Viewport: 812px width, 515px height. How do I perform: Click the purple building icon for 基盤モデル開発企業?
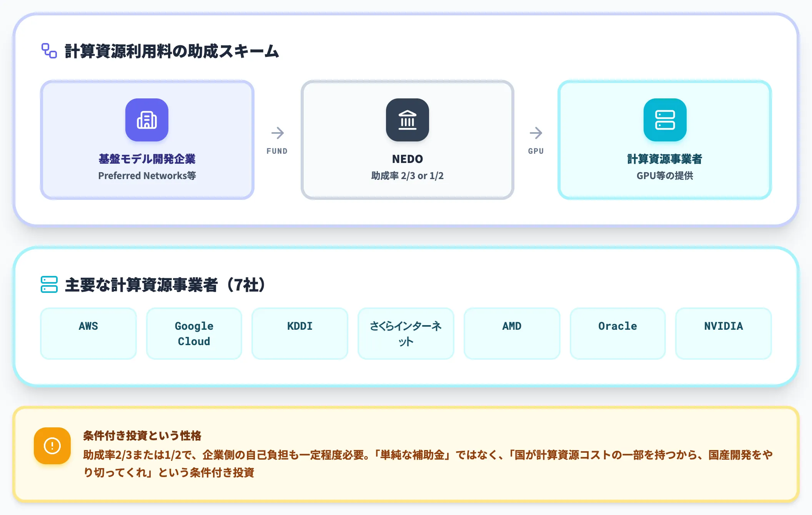coord(147,120)
